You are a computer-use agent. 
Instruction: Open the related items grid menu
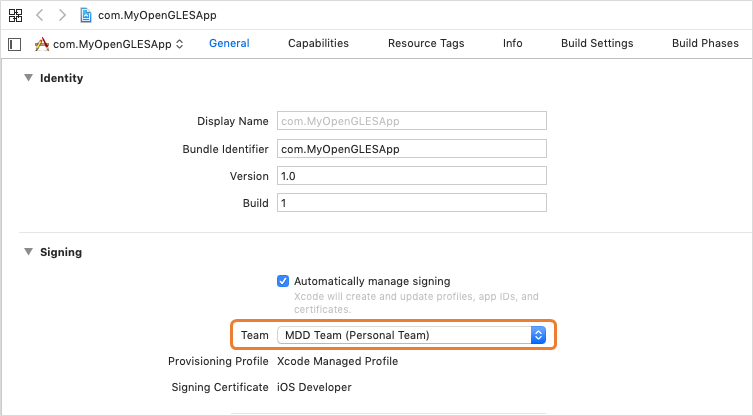click(15, 15)
